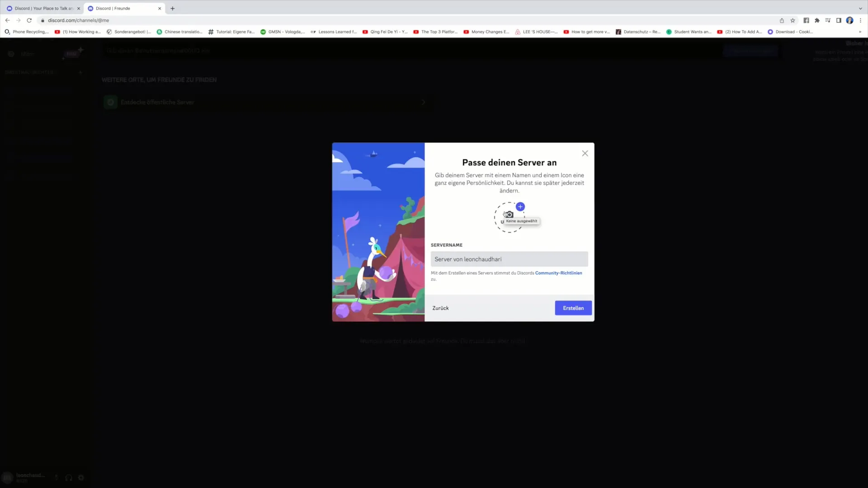The width and height of the screenshot is (868, 488).
Task: Click the keine ausgewählt icon placeholder
Action: 509,216
